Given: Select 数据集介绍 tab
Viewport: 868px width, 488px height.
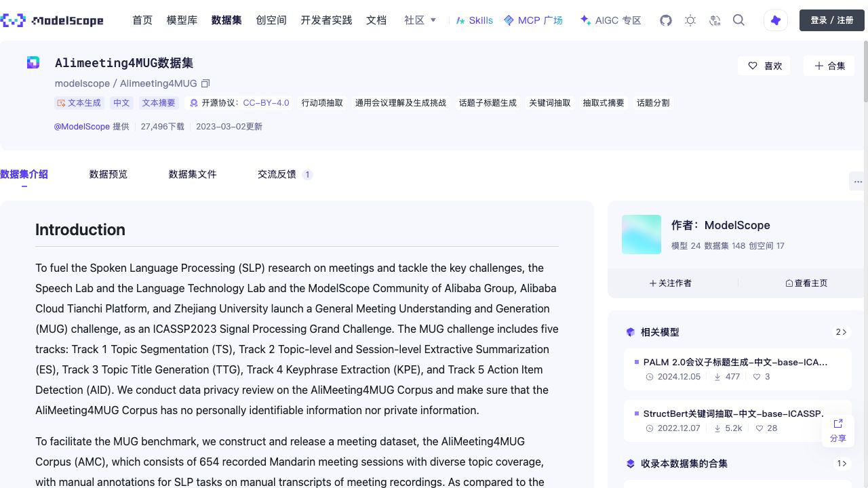Looking at the screenshot, I should pyautogui.click(x=24, y=174).
